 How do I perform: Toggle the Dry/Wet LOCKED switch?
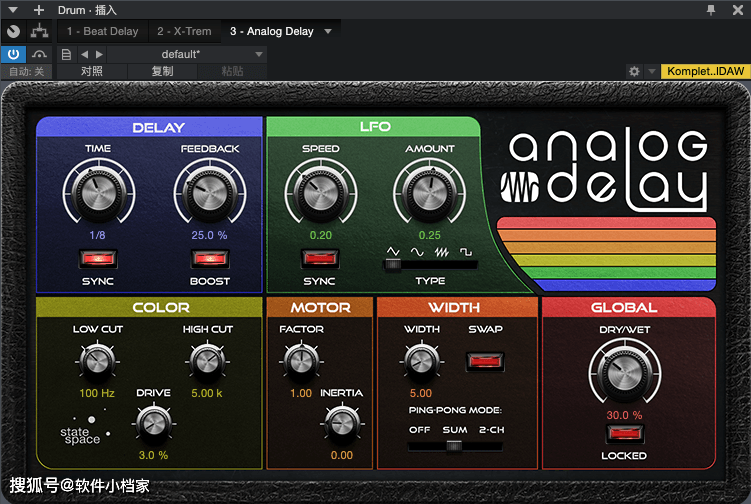[623, 434]
